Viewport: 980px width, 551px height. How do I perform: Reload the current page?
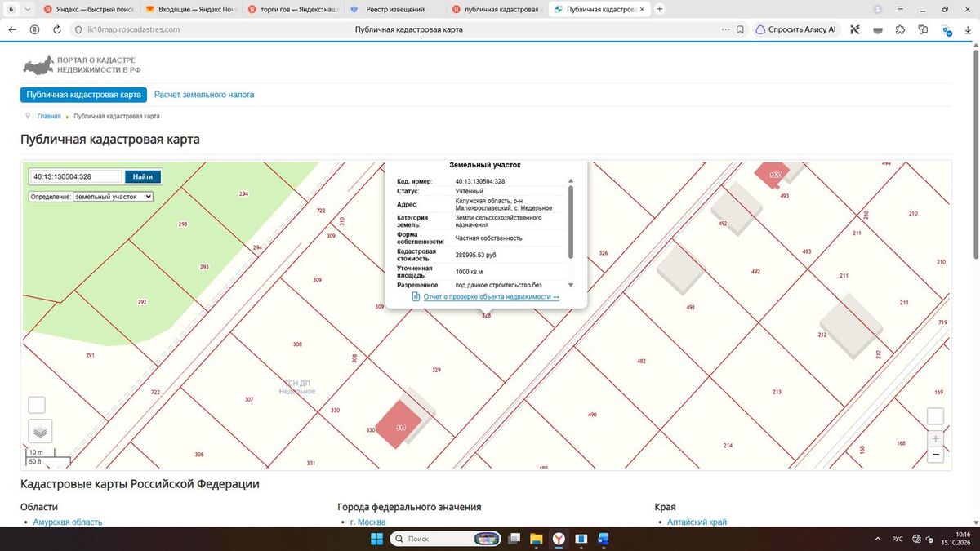click(57, 29)
